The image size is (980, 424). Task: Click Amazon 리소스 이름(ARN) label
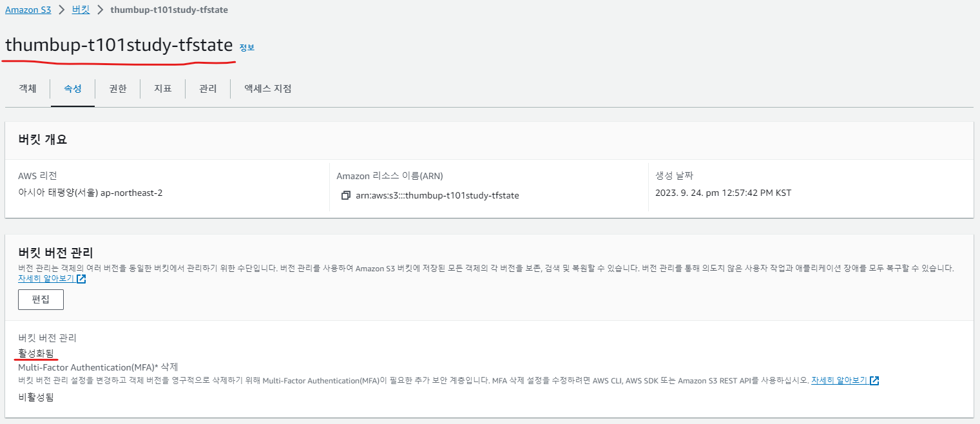click(390, 176)
